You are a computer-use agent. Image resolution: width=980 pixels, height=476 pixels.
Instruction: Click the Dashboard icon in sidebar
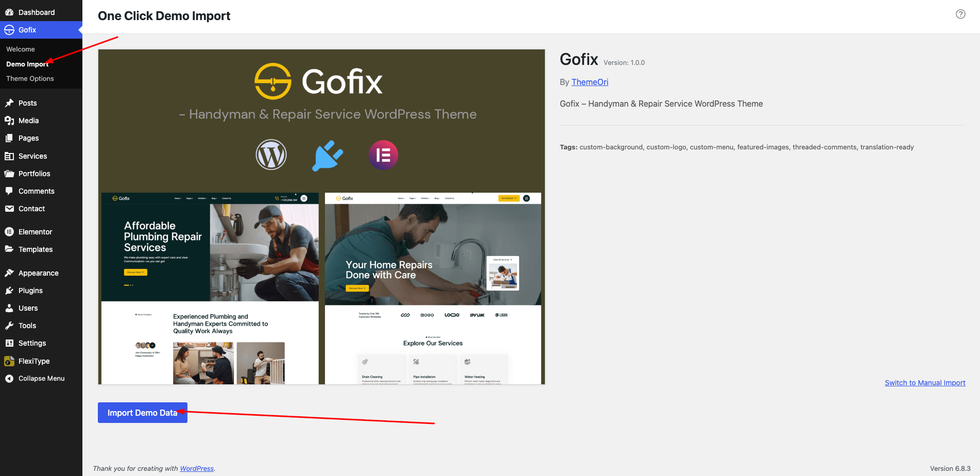[9, 12]
